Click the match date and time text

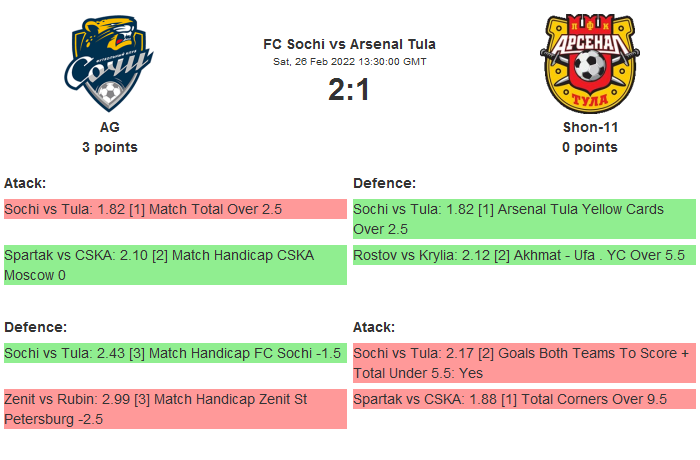(x=349, y=62)
